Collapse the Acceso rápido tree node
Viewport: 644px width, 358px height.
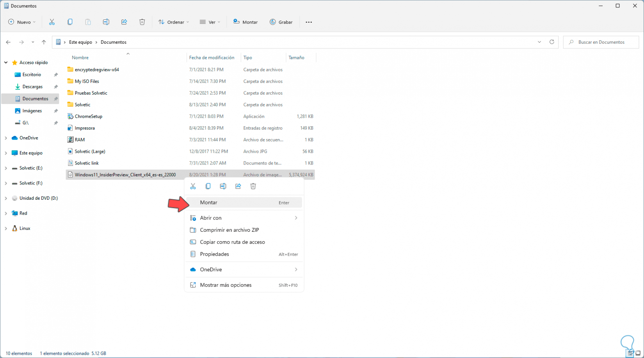tap(6, 63)
